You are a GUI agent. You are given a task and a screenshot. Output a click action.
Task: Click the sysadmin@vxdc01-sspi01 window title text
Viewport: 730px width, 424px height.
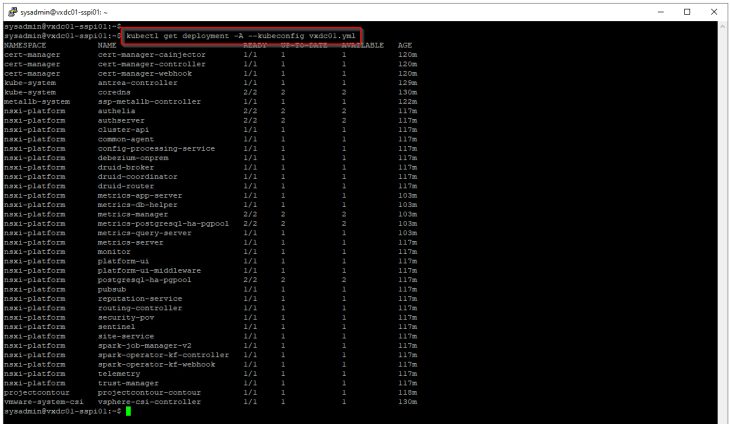pos(62,10)
